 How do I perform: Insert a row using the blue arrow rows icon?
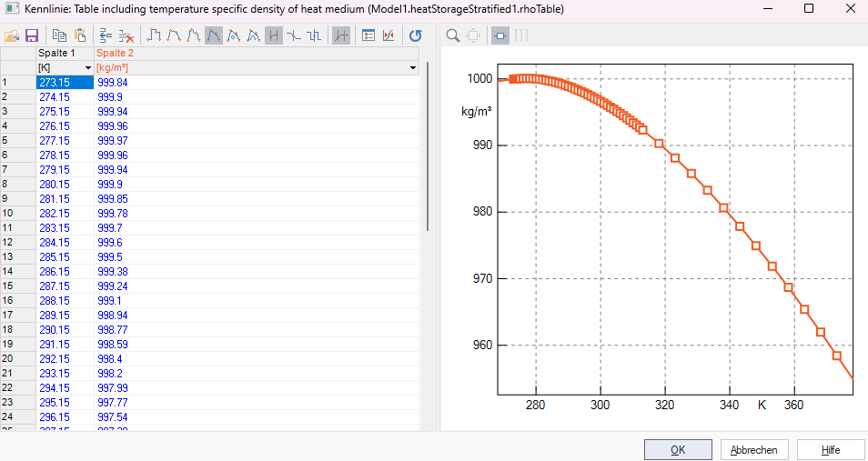[106, 36]
